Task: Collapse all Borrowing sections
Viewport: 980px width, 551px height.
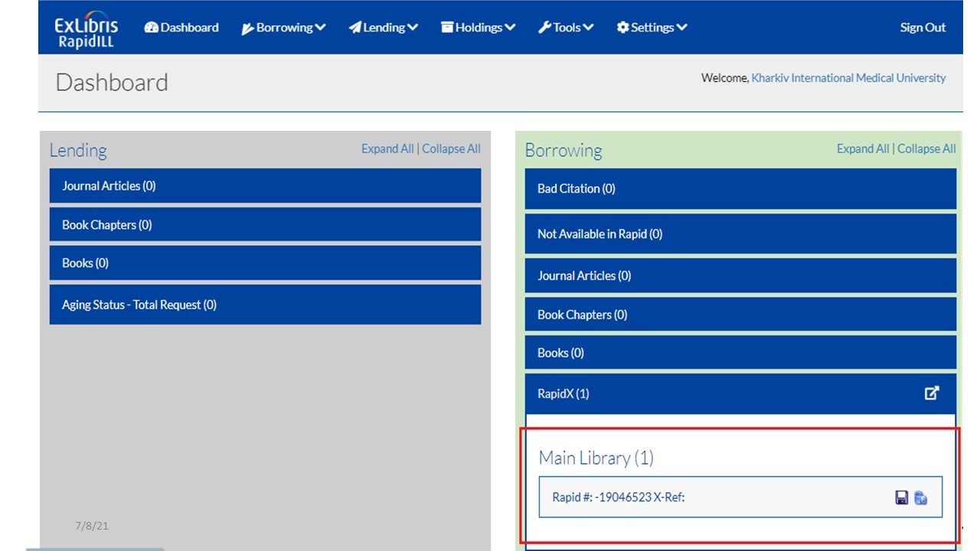Action: pyautogui.click(x=927, y=148)
